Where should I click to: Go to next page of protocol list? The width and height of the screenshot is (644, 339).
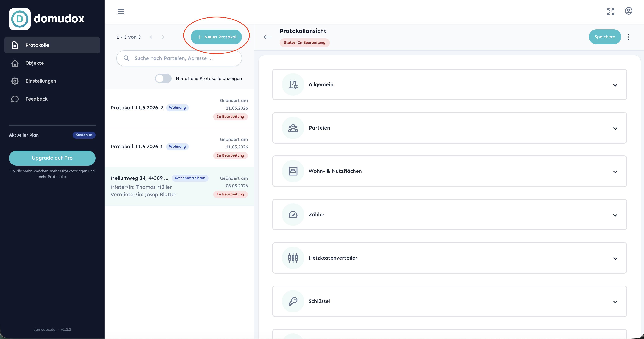pos(163,37)
